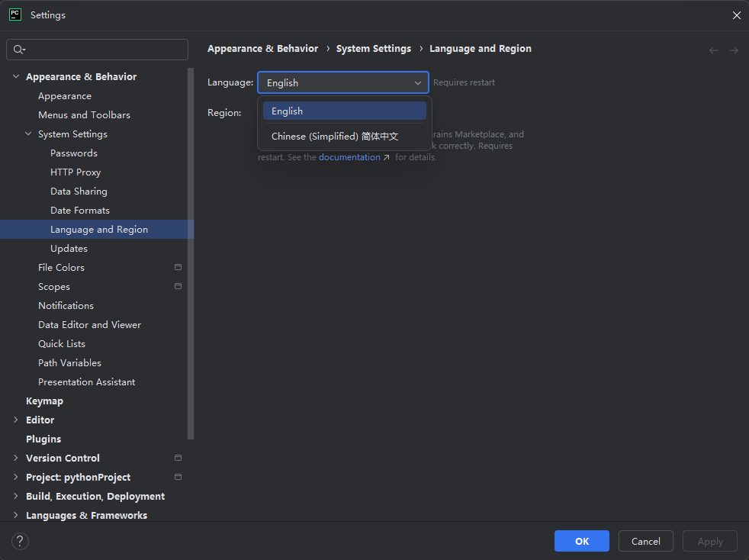Open Notifications settings
The width and height of the screenshot is (749, 560).
coord(66,306)
